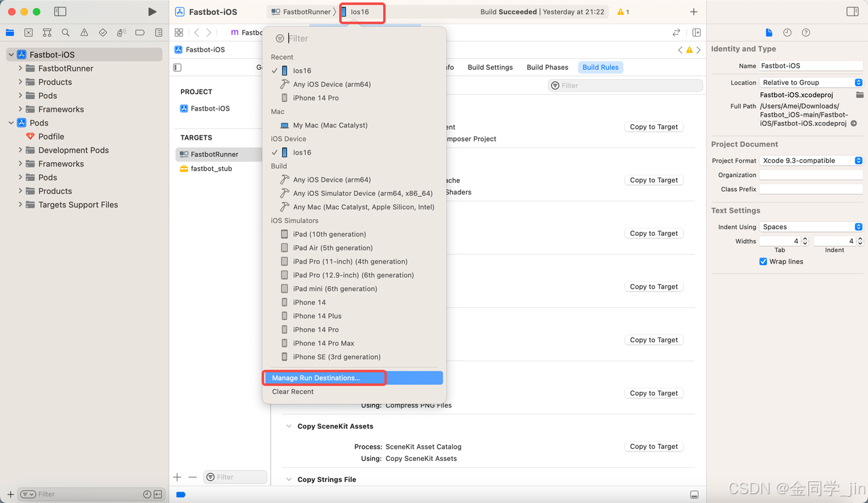
Task: Open the Debug navigator icon
Action: coord(121,32)
